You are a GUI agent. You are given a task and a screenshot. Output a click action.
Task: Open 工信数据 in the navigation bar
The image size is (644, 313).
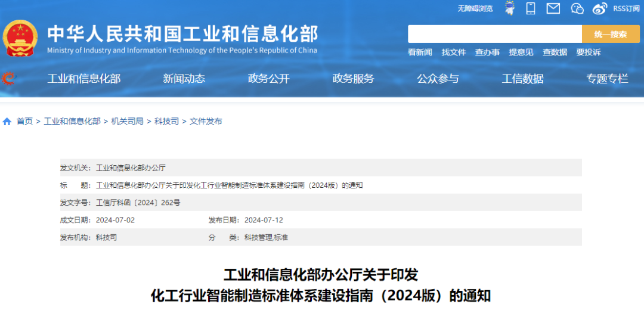click(x=522, y=79)
